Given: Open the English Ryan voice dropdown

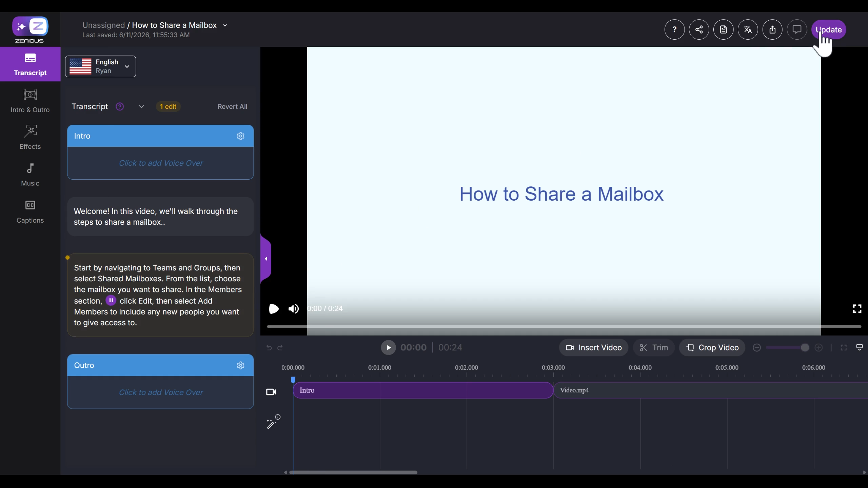Looking at the screenshot, I should click(x=100, y=66).
